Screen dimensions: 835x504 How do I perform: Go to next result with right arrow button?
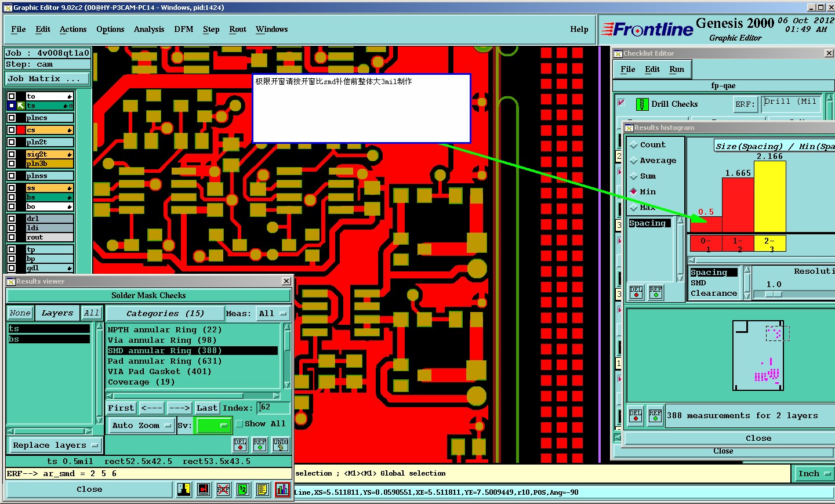180,408
